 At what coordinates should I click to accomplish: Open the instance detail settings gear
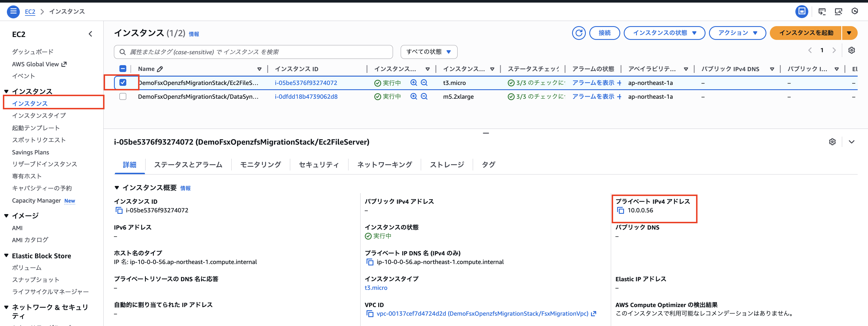[x=832, y=142]
